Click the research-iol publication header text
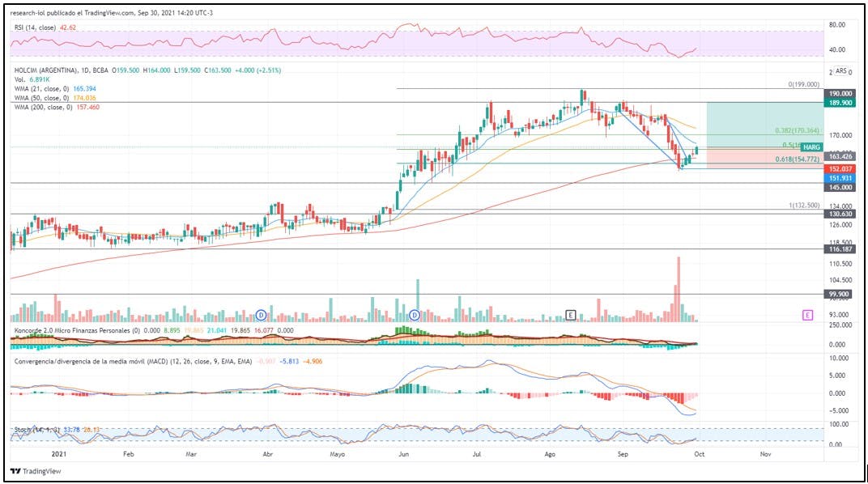This screenshot has height=484, width=868. click(x=111, y=13)
